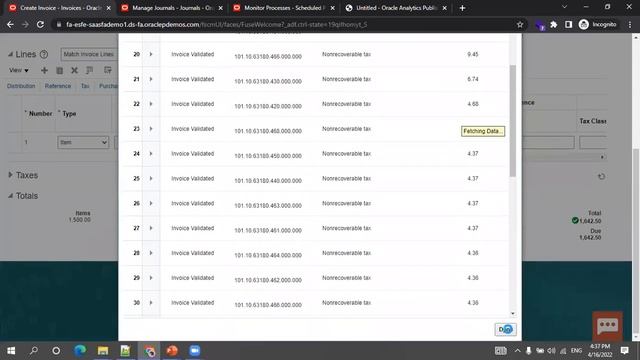Toggle the browser side panel icon
Image resolution: width=640 pixels, height=360 pixels.
(x=569, y=24)
